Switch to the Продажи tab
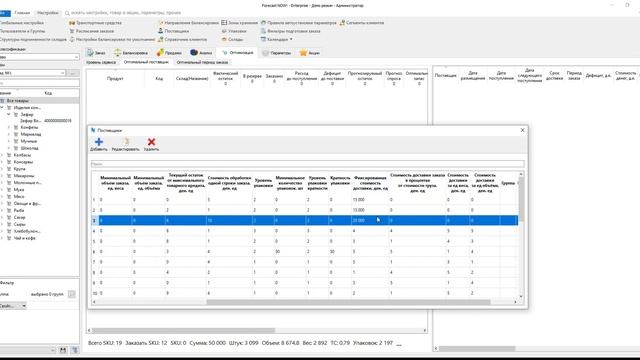The height and width of the screenshot is (360, 640). [x=169, y=53]
